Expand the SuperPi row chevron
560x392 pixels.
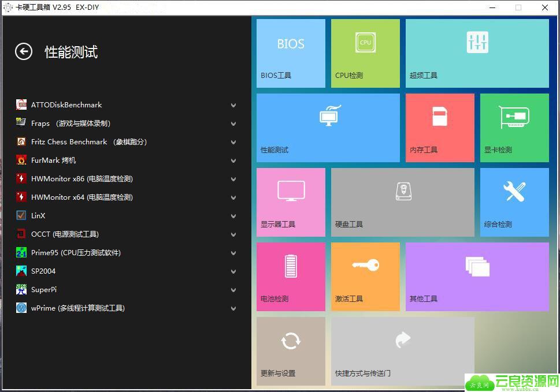[x=233, y=290]
